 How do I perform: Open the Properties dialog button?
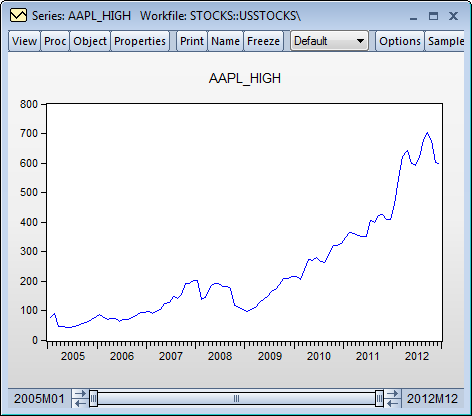tap(140, 41)
